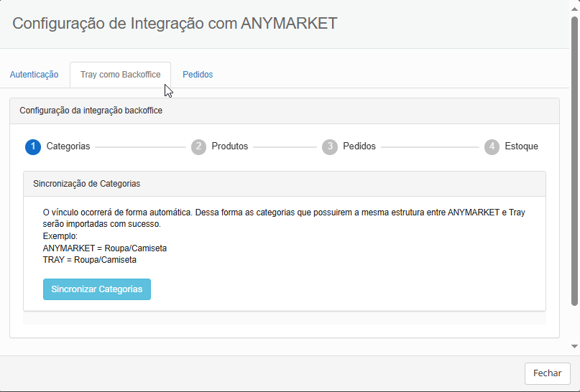Click the scrollbar down arrow
The width and height of the screenshot is (580, 392).
click(574, 346)
